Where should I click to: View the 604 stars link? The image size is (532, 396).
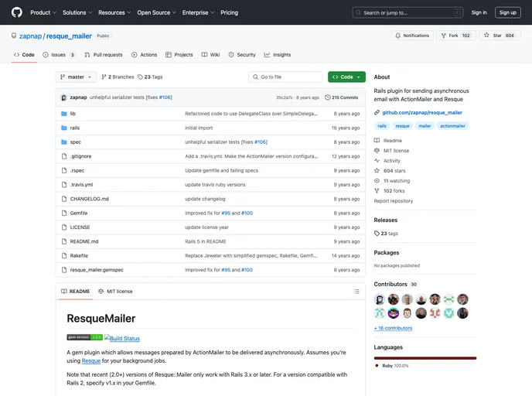pos(390,171)
